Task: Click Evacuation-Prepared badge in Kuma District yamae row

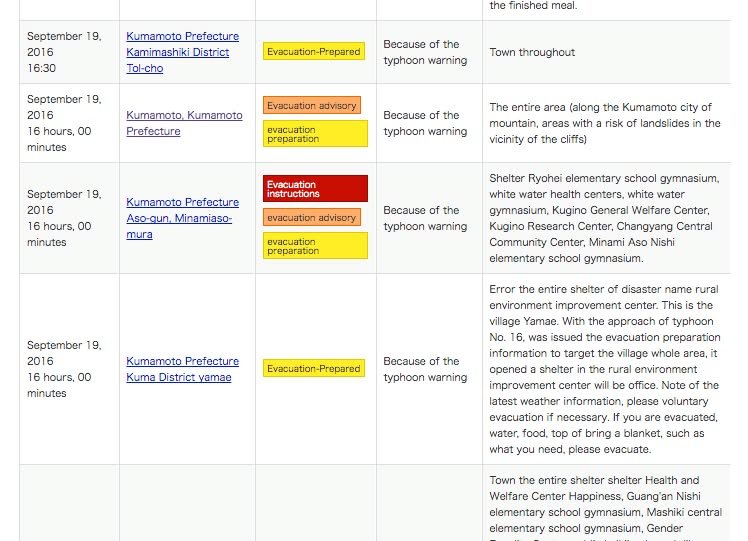Action: tap(313, 369)
